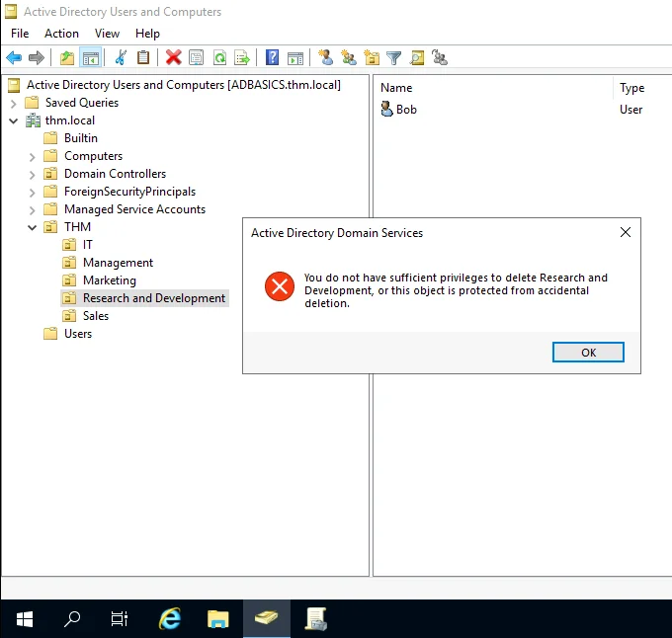Go back with the blue arrow

click(14, 57)
